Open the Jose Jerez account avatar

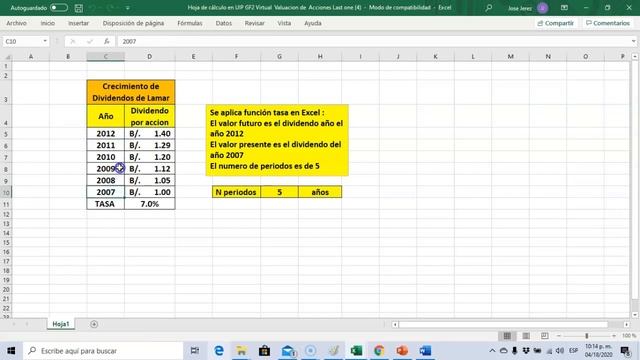point(542,8)
